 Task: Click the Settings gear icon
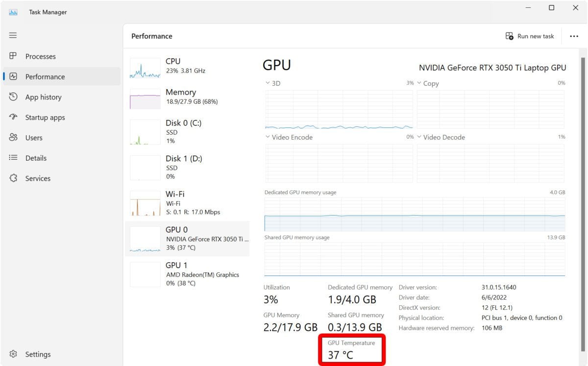pos(13,354)
